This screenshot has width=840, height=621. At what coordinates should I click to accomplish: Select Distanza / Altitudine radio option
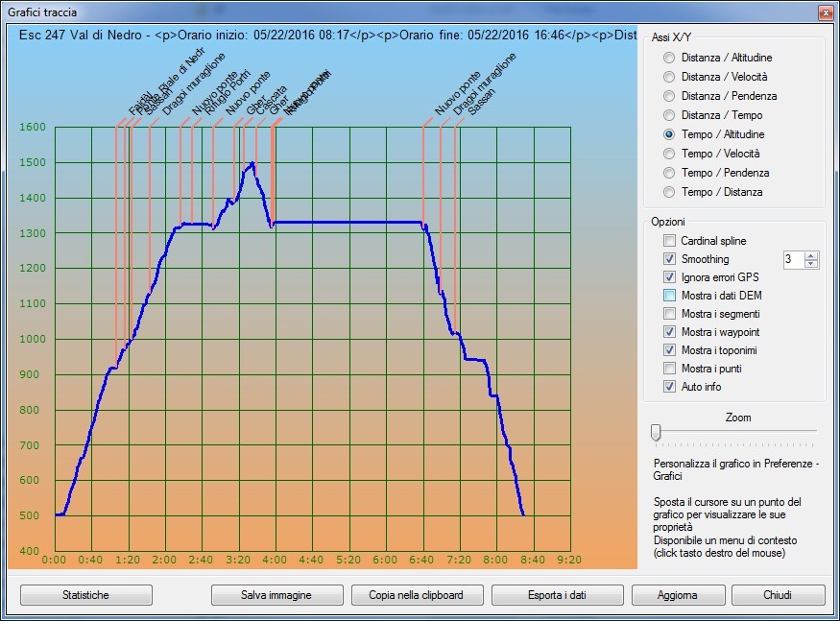coord(668,58)
